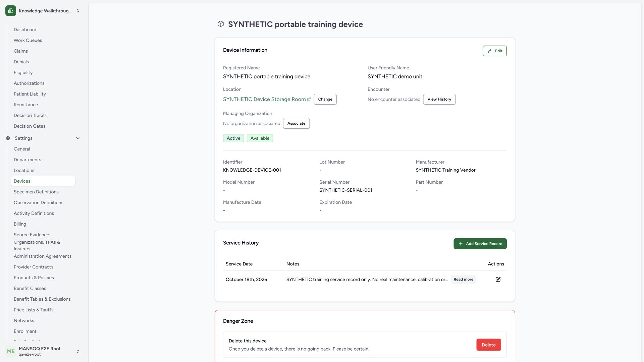
Task: Collapse the Settings section chevron
Action: pyautogui.click(x=78, y=138)
